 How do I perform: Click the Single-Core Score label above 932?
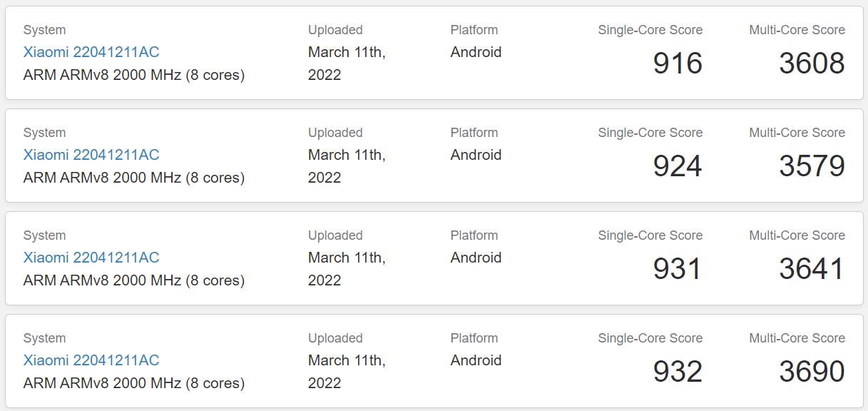click(650, 338)
